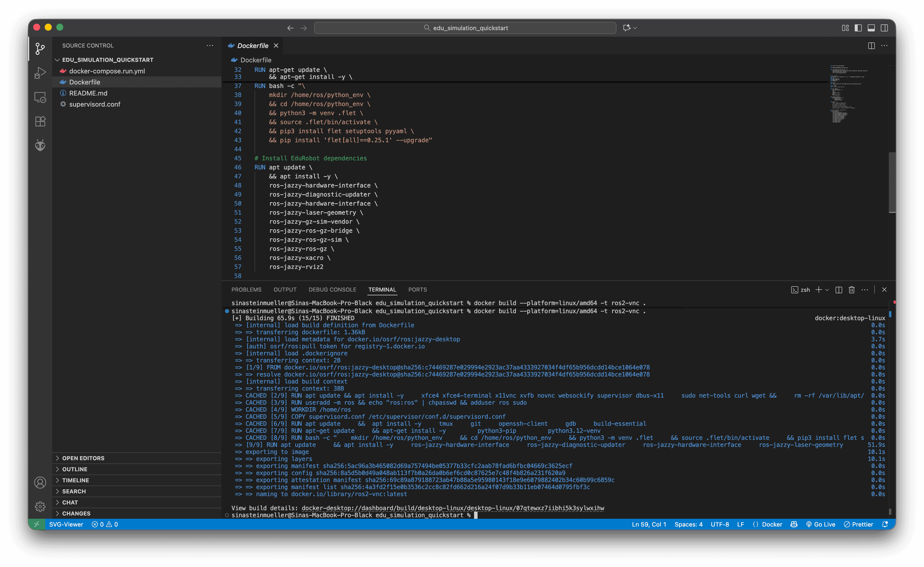Screen dimensions: 924x567
Task: Split the editor to the right
Action: tap(871, 45)
